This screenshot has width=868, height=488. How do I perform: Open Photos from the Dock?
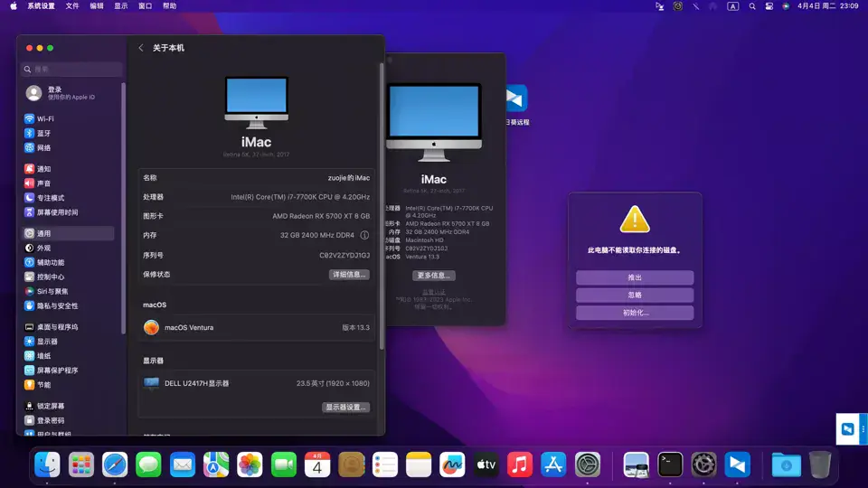[x=250, y=465]
